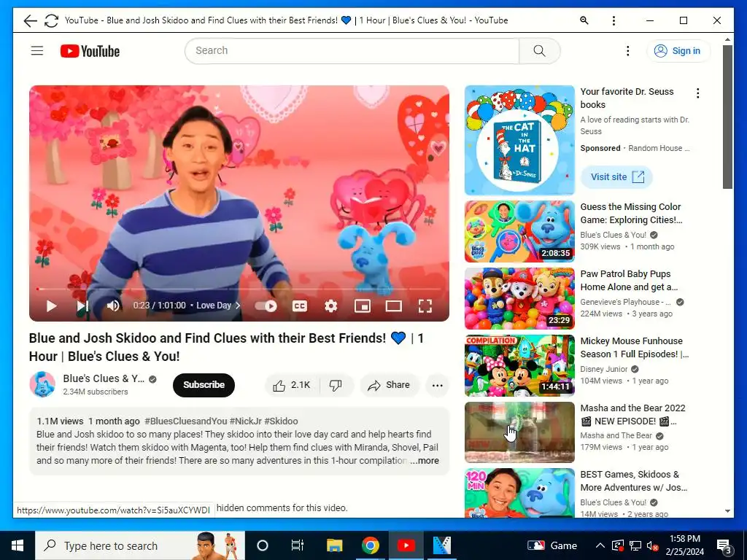
Task: Open the app window three-dot menu
Action: point(614,20)
